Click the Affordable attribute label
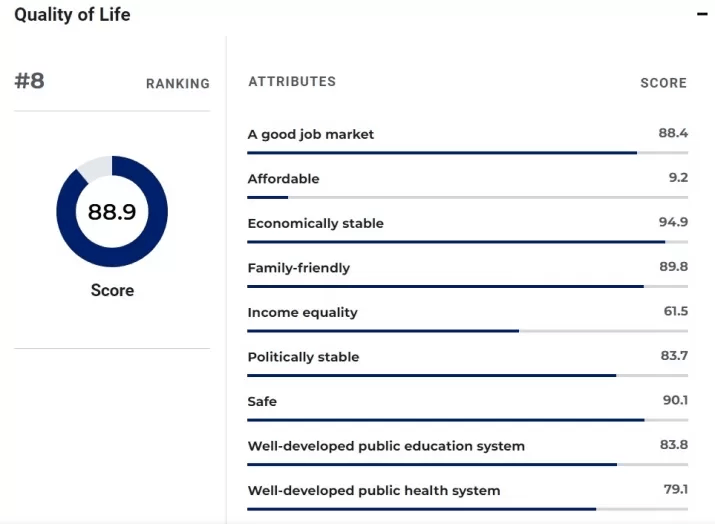 284,179
